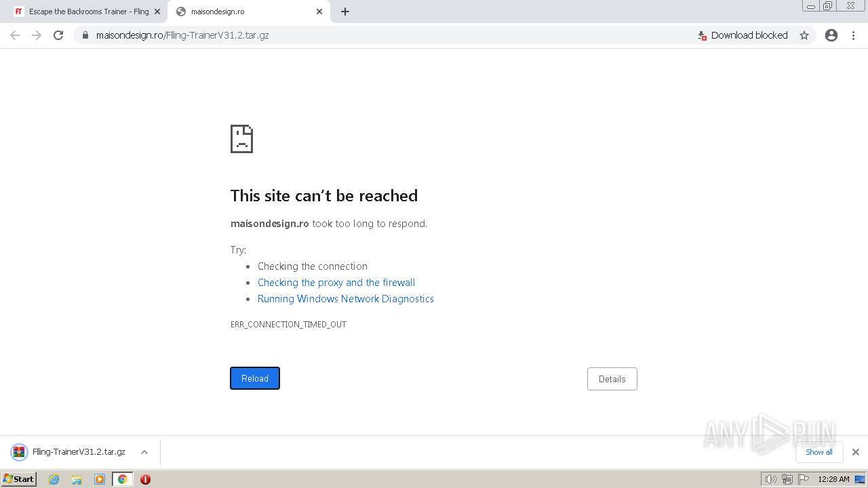Open downloaded Fling-TrainerV31.2.tar.gz item

[x=69, y=452]
